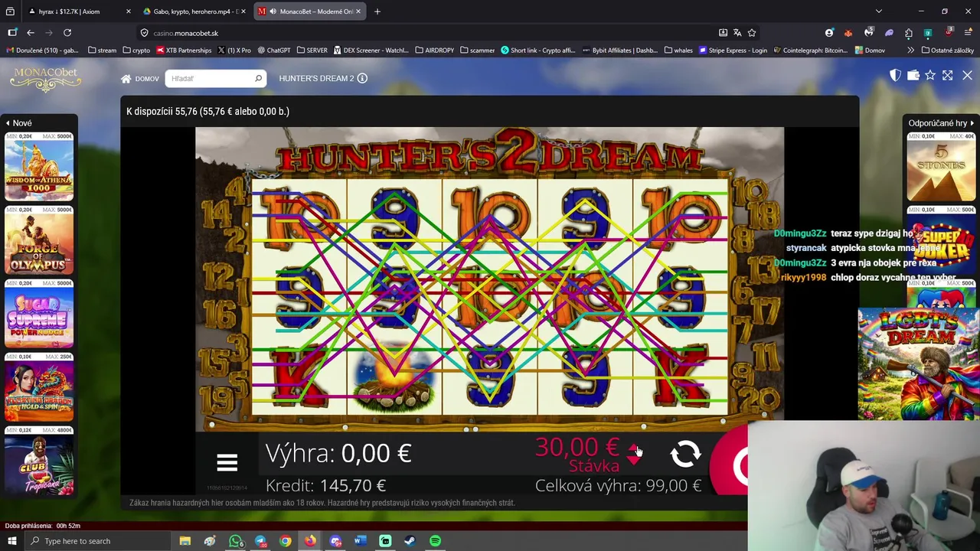The height and width of the screenshot is (551, 980).
Task: Open the Bybit Affiliates bookmark
Action: click(x=619, y=51)
